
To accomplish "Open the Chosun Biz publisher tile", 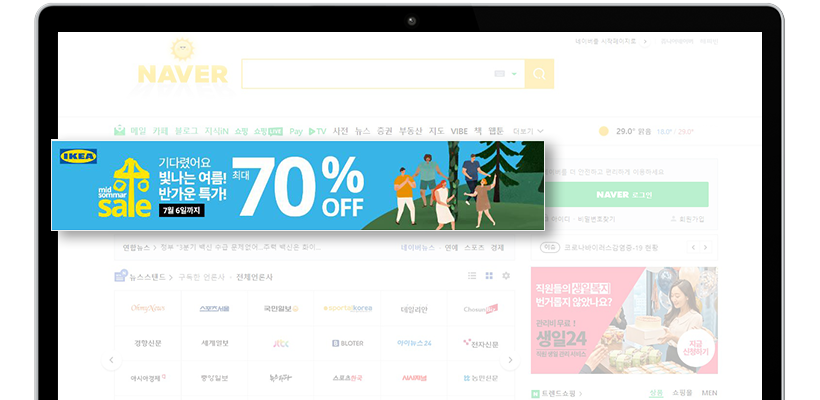I will point(481,308).
